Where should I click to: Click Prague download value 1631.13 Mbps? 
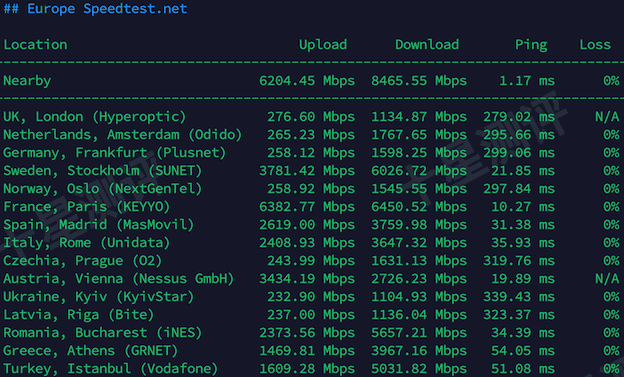[x=419, y=261]
